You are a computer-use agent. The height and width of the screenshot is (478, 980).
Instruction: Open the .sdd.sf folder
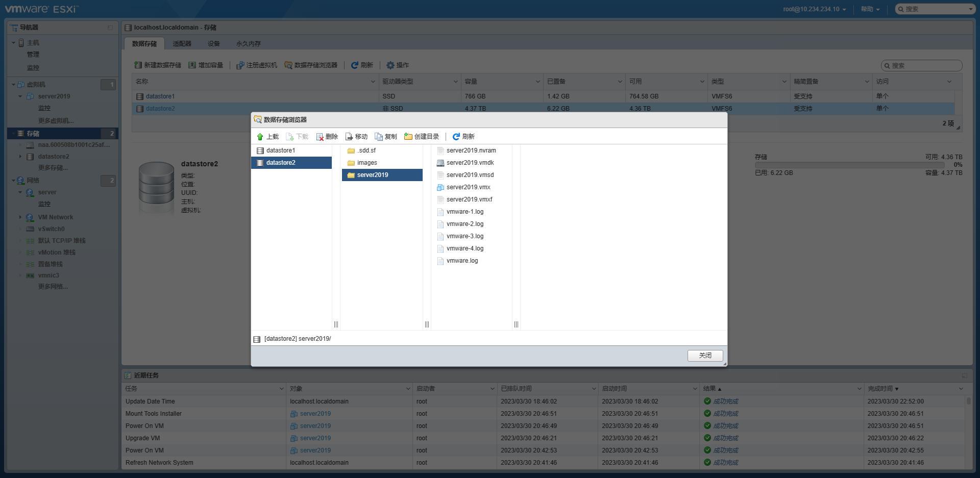click(x=366, y=150)
